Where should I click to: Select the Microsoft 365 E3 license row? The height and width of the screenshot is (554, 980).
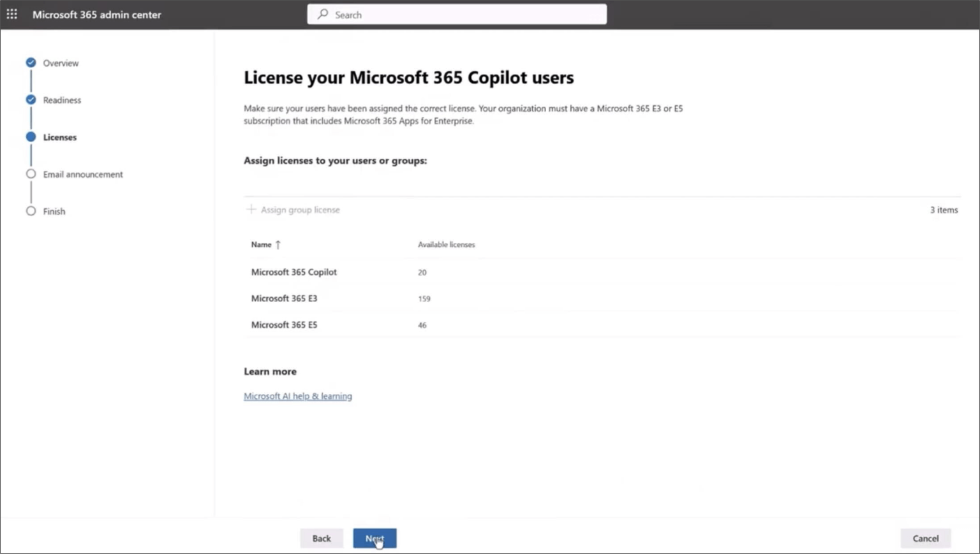coord(285,298)
